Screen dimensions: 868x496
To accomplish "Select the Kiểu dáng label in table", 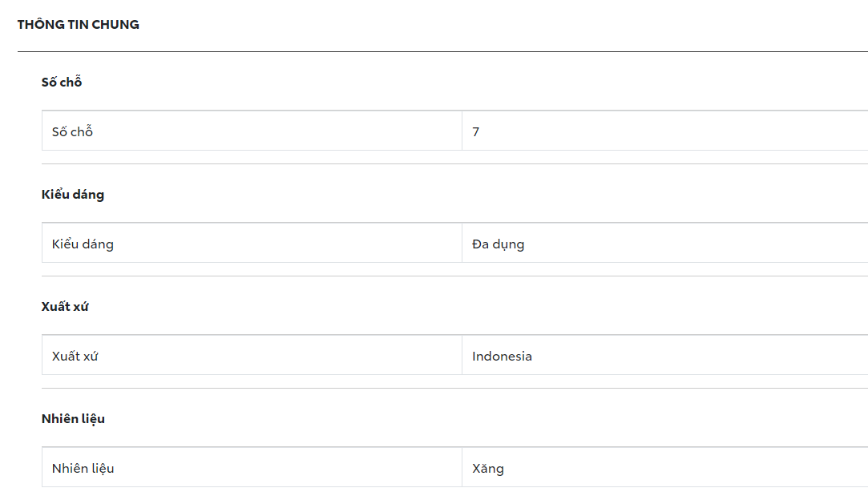I will coord(83,244).
